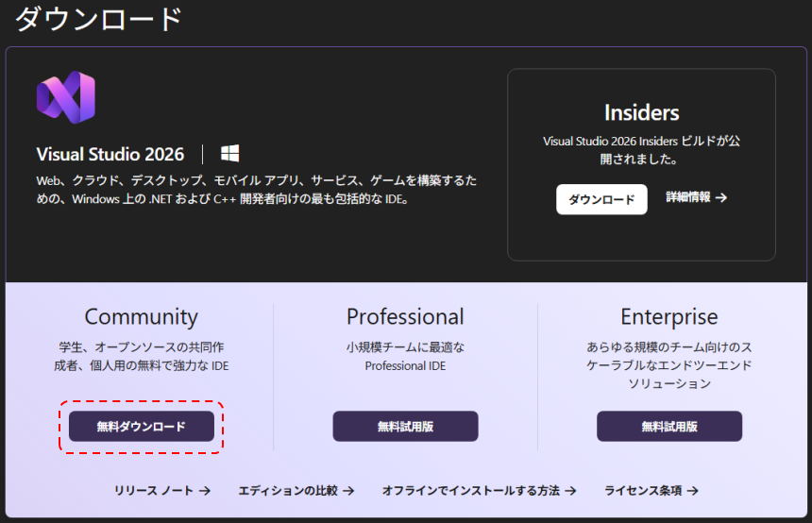This screenshot has width=812, height=523.
Task: Click the Visual Studio IDE description paragraph
Action: (x=256, y=190)
